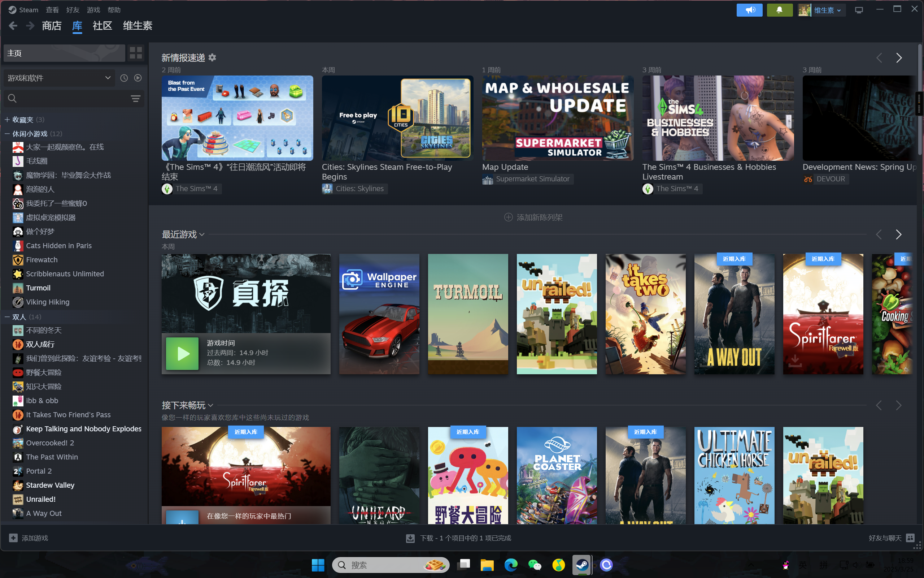Open downloads icon in bottom bar
Screen dimensions: 924x578
pos(410,538)
